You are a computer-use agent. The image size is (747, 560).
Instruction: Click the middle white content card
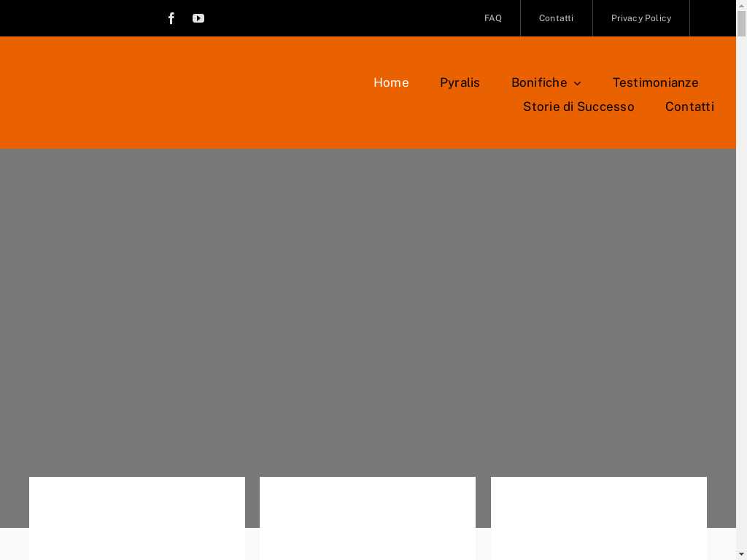(x=368, y=518)
